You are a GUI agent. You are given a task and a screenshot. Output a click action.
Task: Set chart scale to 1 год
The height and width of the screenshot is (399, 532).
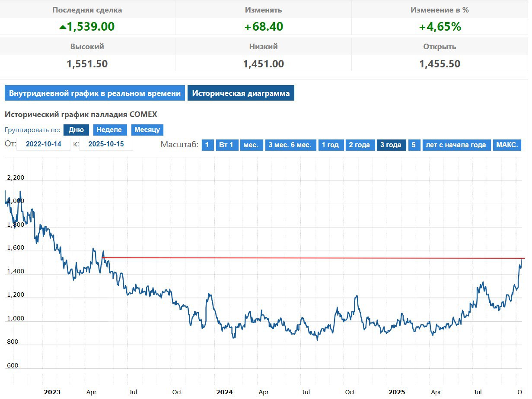coord(331,145)
